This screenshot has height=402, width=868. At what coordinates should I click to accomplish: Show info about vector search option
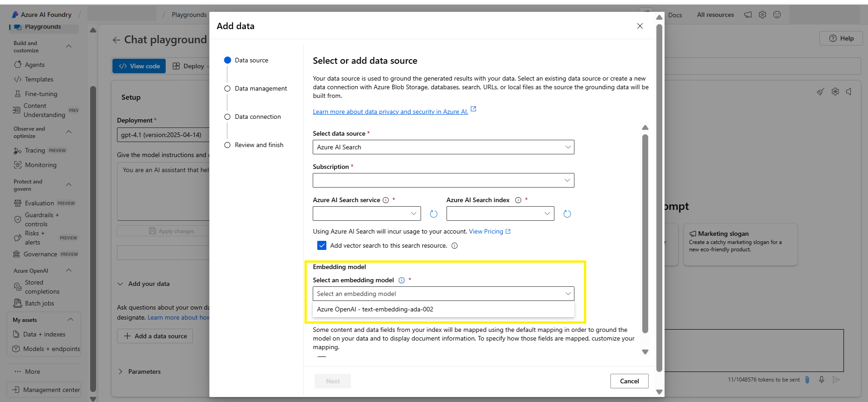point(455,246)
